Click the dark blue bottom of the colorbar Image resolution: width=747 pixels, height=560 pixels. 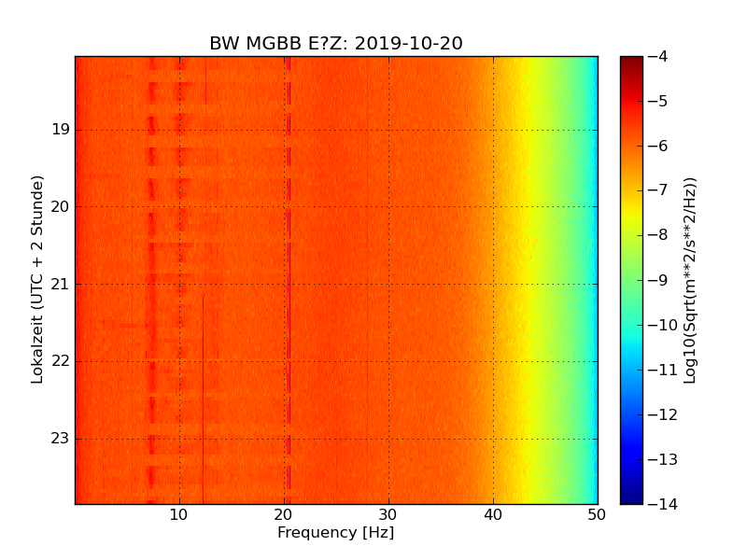pyautogui.click(x=631, y=497)
